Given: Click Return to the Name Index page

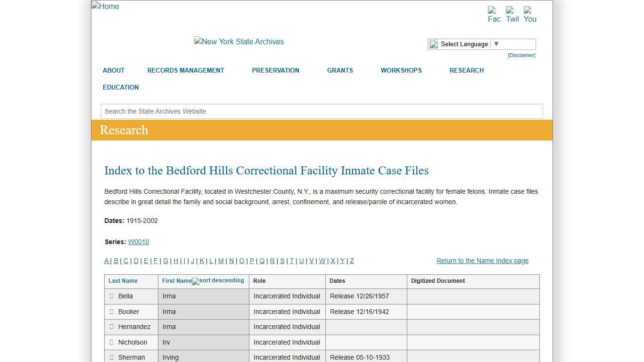Looking at the screenshot, I should (x=482, y=261).
